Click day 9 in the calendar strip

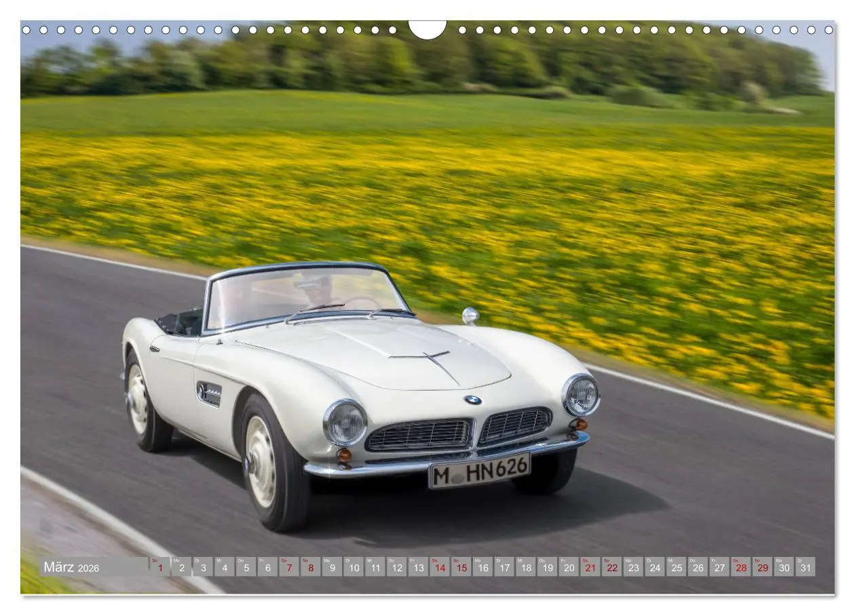click(332, 567)
